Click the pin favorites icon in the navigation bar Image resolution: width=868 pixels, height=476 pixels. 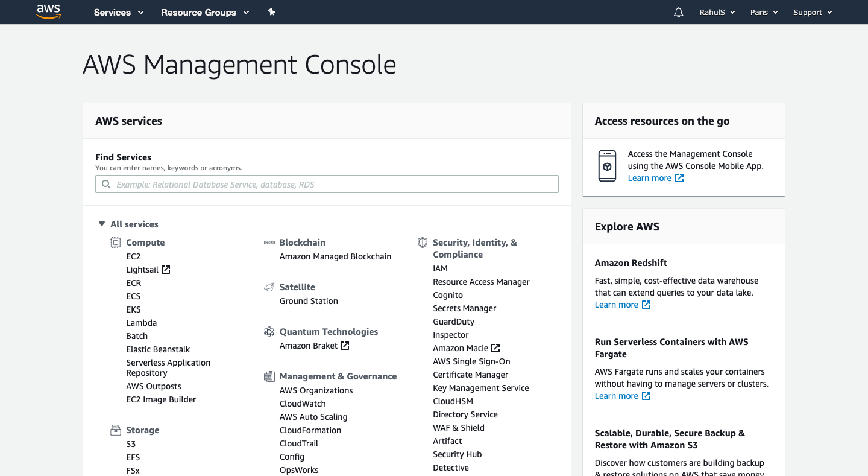(x=271, y=12)
